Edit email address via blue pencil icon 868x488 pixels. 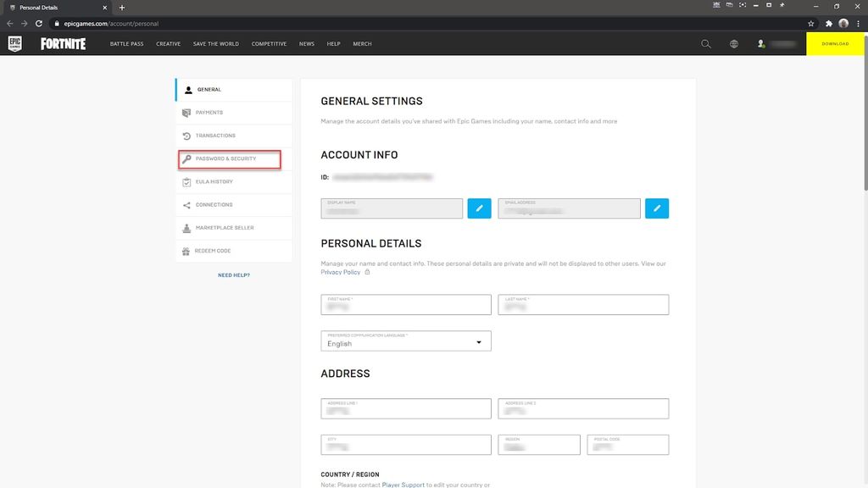[656, 208]
